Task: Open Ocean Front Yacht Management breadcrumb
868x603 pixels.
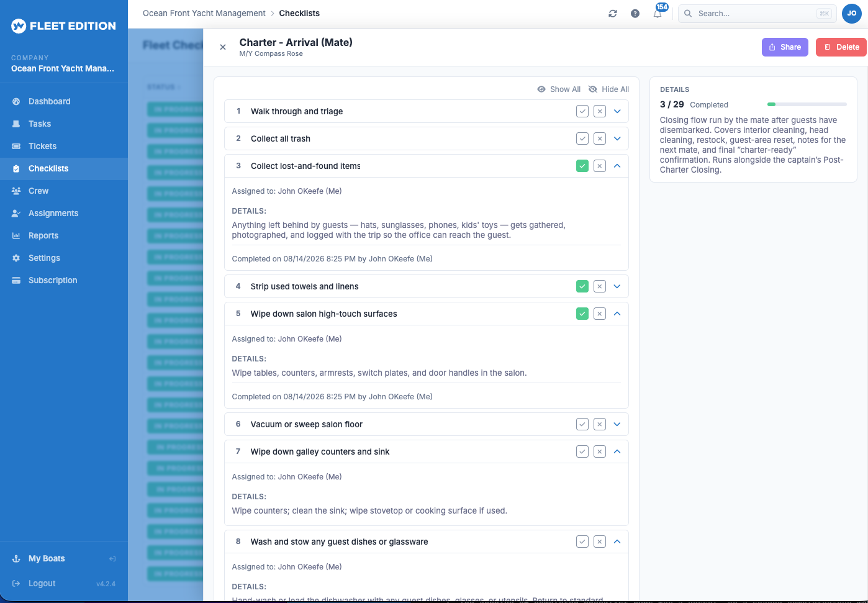Action: (204, 14)
